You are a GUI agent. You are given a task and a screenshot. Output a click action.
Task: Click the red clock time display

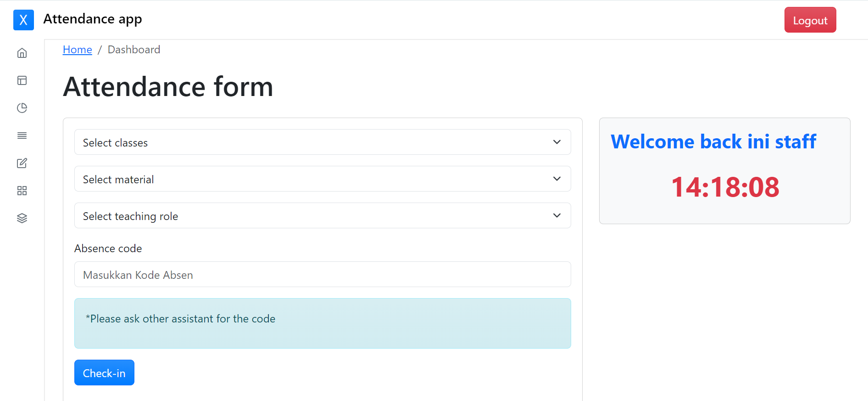click(725, 187)
